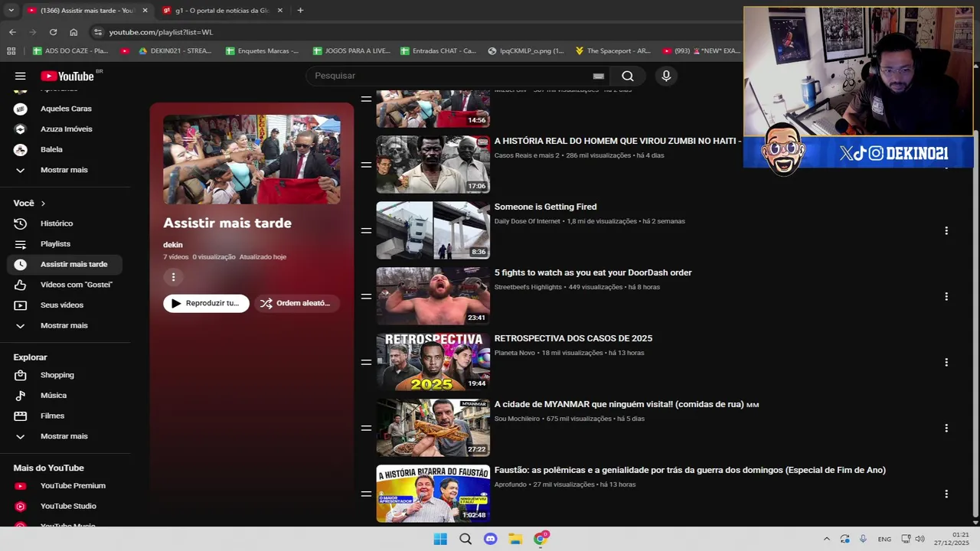Viewport: 980px width, 551px height.
Task: Click Ordem aleatória shuffle button
Action: pyautogui.click(x=297, y=303)
